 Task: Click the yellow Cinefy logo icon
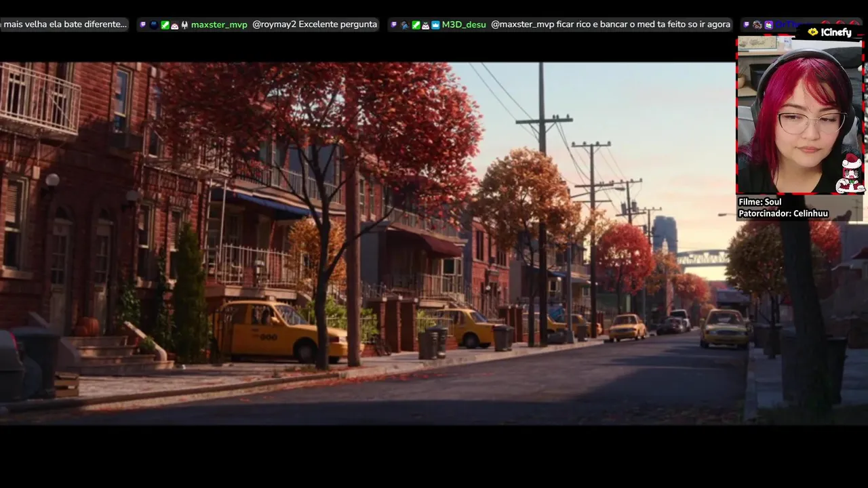(x=812, y=32)
